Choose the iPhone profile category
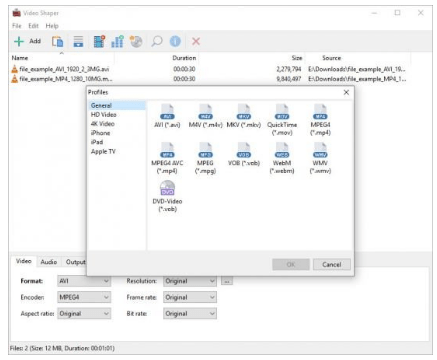The width and height of the screenshot is (437, 360). pyautogui.click(x=100, y=133)
